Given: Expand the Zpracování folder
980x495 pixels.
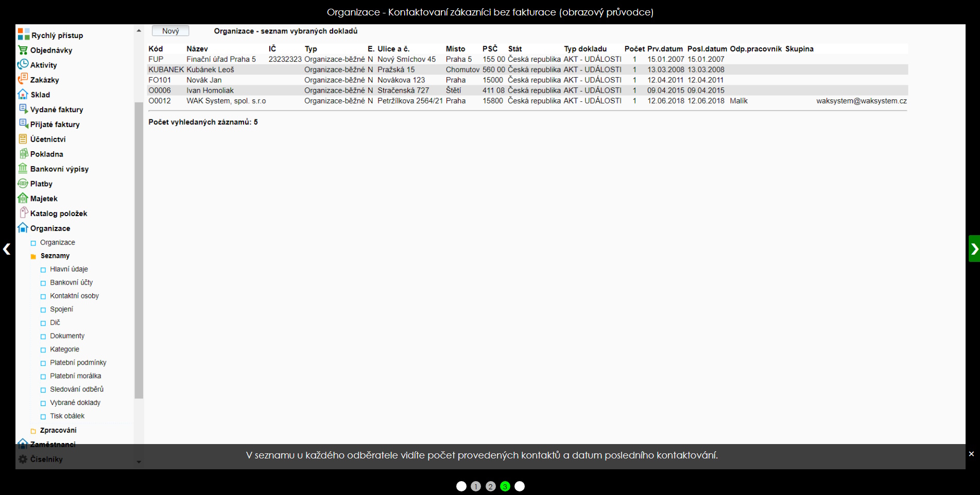Looking at the screenshot, I should [58, 430].
